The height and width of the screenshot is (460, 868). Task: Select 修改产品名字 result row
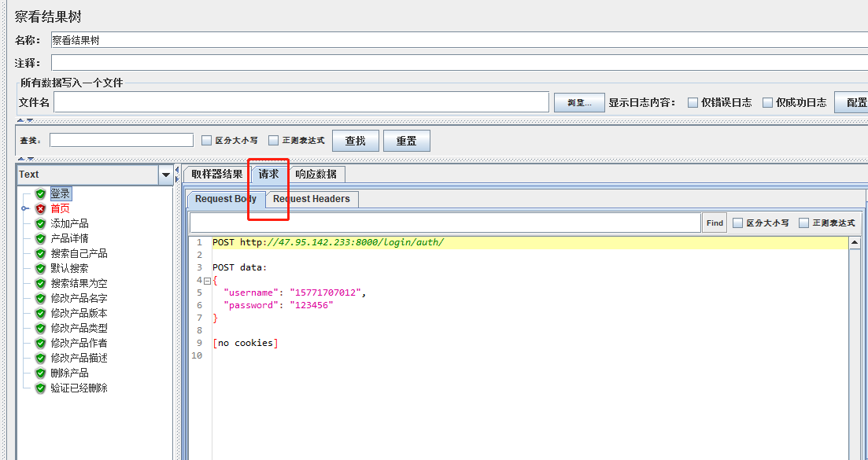(79, 299)
